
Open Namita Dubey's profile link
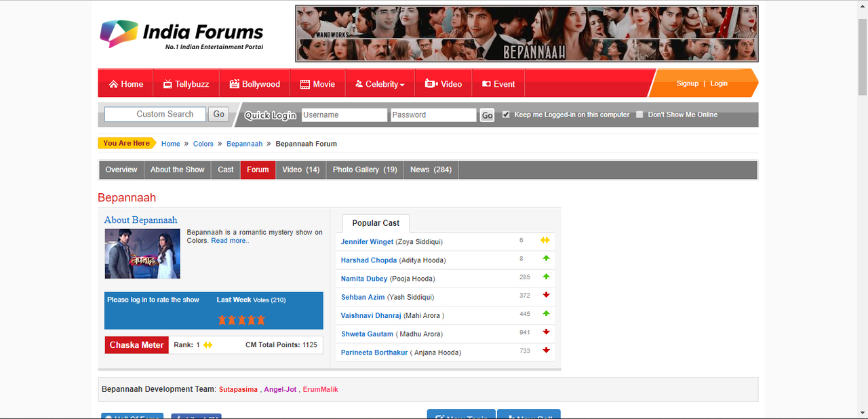tap(364, 279)
